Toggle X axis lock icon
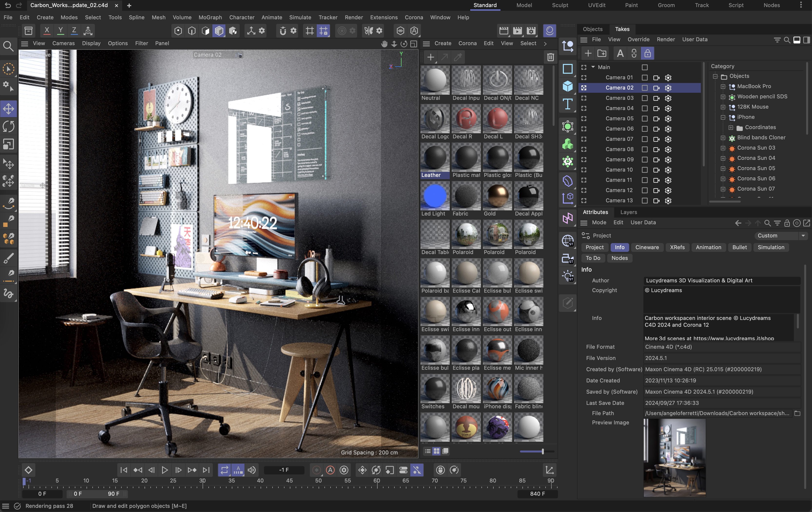 coord(47,31)
